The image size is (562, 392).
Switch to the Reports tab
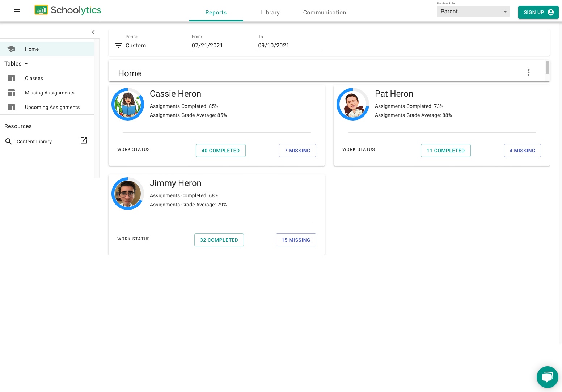216,13
